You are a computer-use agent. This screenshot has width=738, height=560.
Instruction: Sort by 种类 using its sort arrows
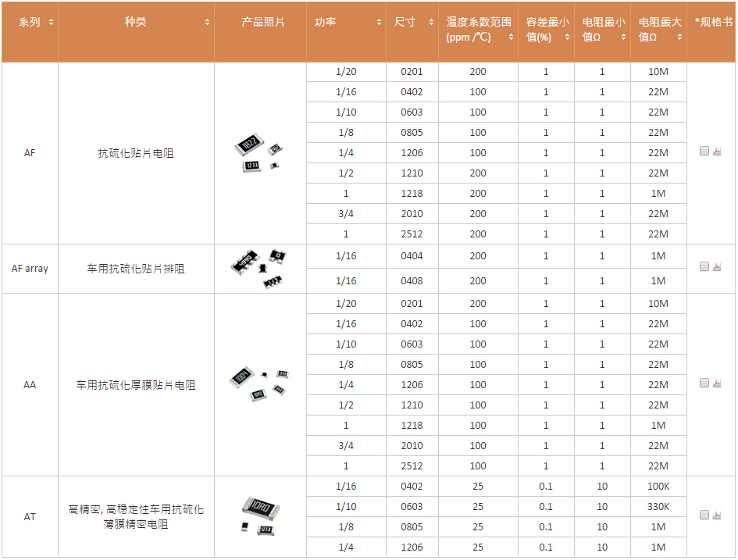pos(207,23)
